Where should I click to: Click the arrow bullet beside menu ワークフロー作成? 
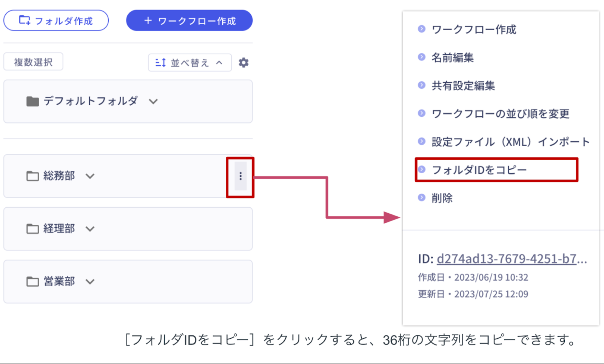point(422,29)
